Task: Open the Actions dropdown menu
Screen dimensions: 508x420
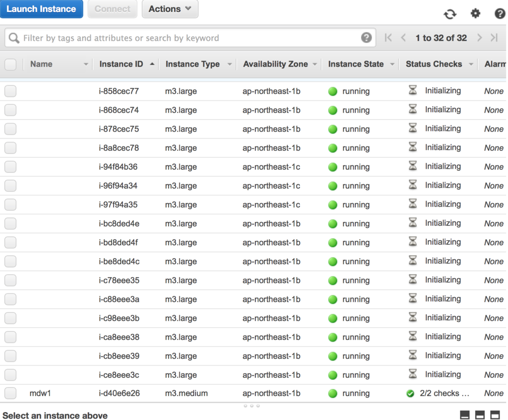Action: click(x=170, y=9)
